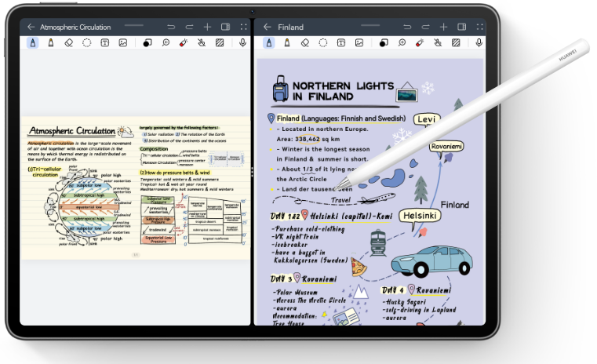Open page background template options in Finland note

tap(456, 42)
